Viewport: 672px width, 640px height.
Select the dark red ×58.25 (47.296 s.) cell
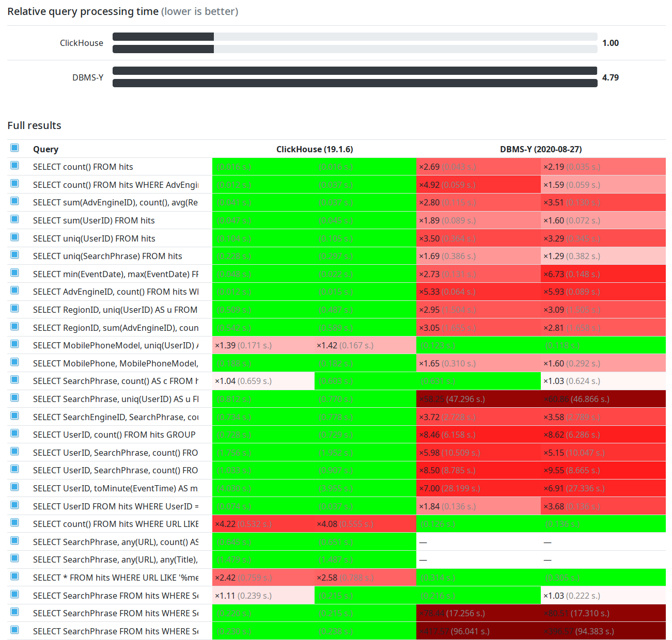coord(478,399)
